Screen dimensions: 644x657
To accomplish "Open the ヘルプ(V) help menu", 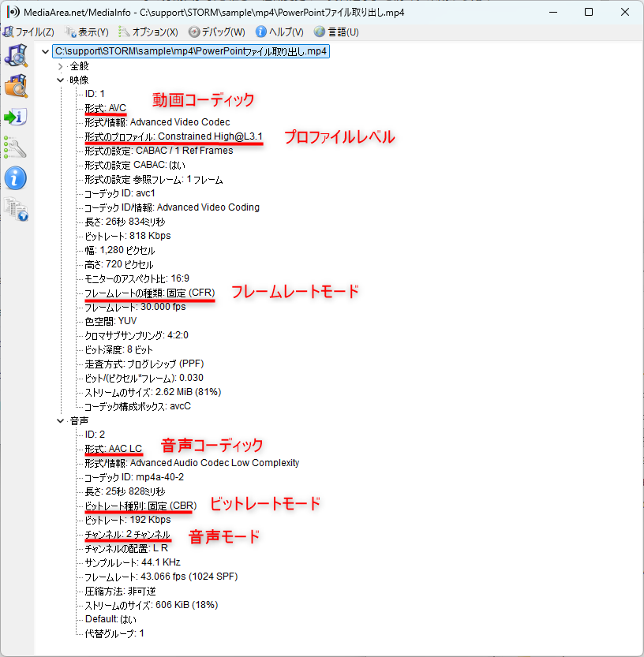I will click(280, 32).
